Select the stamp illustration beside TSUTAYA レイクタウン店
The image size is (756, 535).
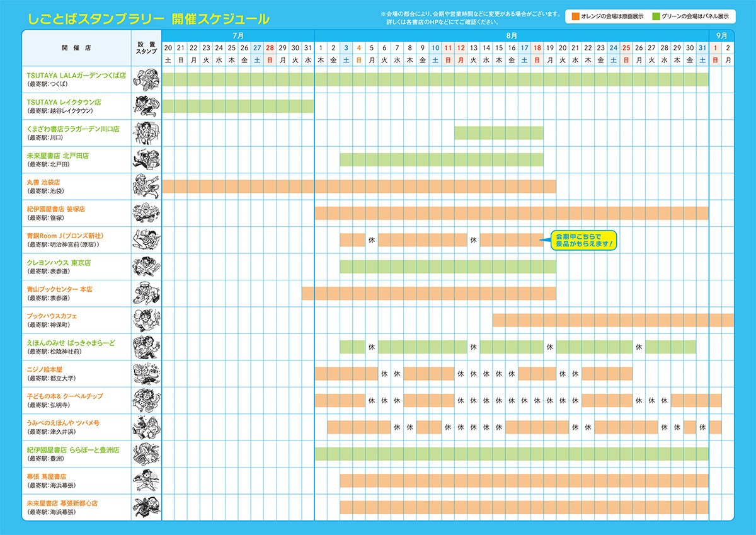[x=146, y=106]
